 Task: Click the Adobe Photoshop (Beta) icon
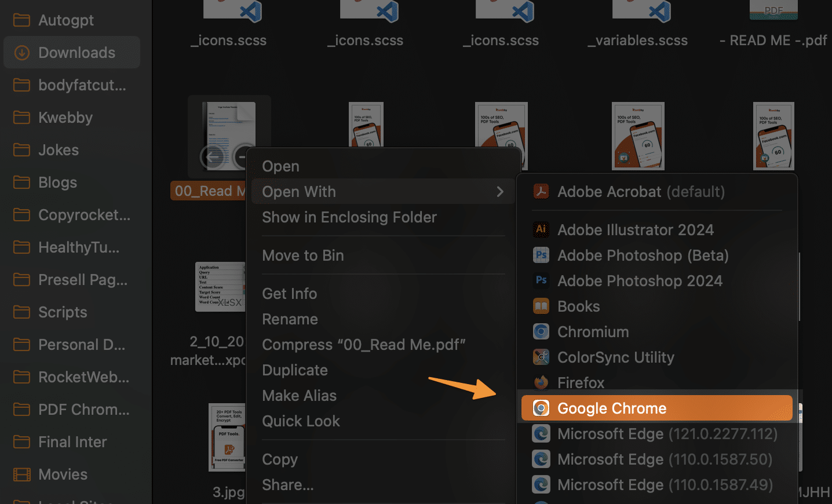(x=541, y=255)
